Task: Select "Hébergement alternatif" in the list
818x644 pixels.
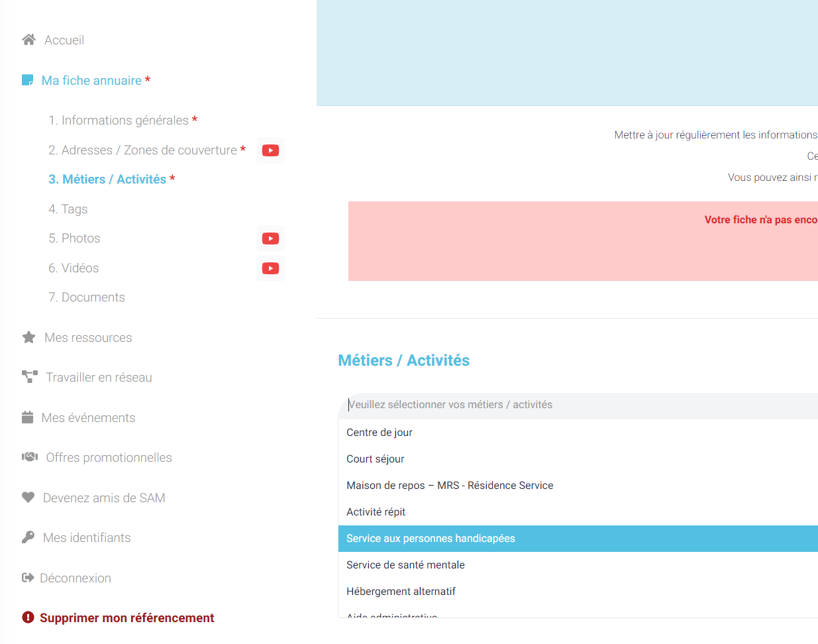Action: coord(401,592)
